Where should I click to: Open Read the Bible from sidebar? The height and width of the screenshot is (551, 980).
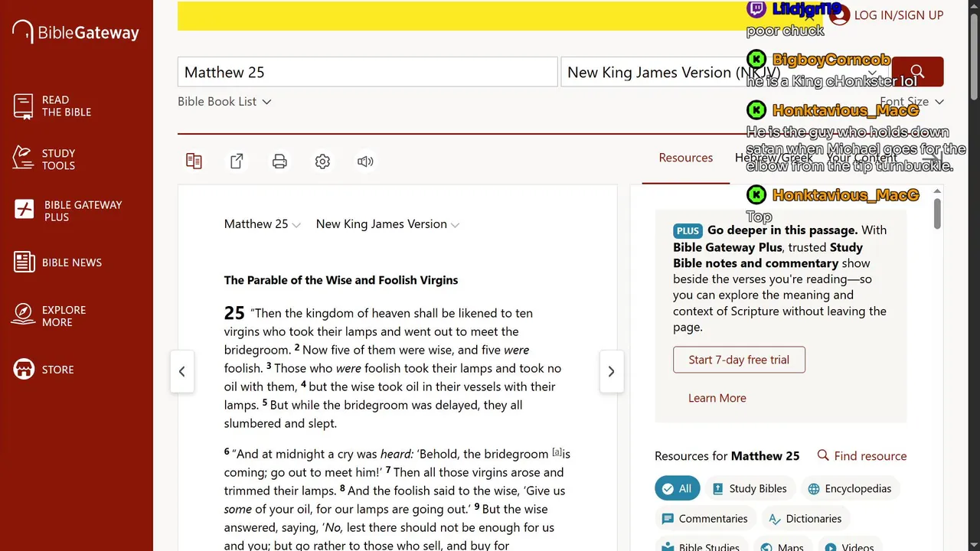tap(52, 106)
